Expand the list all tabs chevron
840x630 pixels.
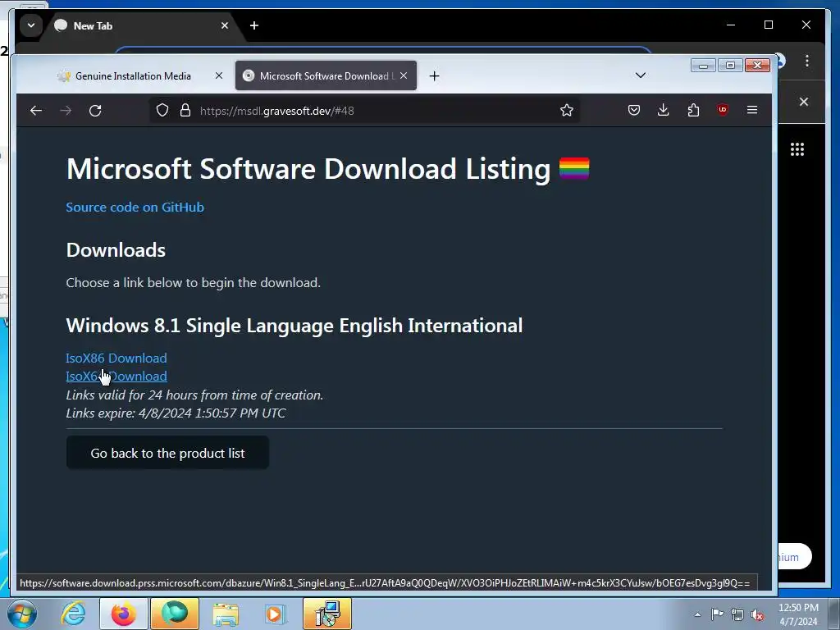640,75
